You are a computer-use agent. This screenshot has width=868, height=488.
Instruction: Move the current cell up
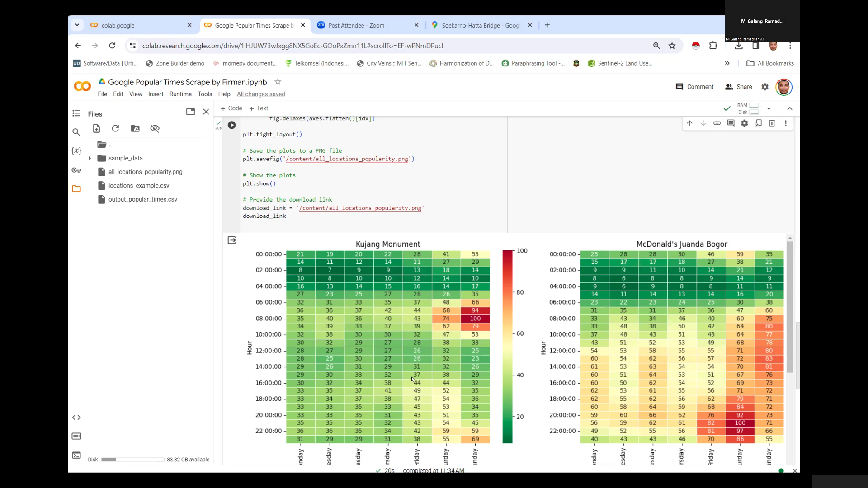coord(689,123)
